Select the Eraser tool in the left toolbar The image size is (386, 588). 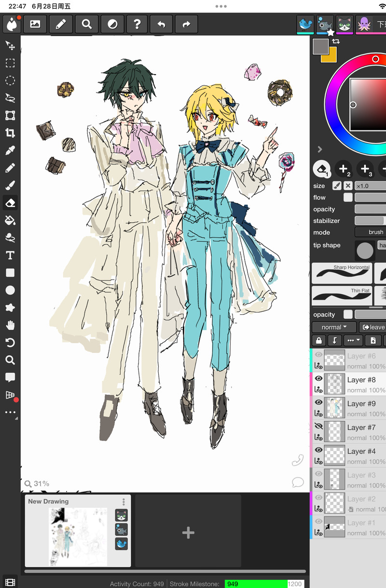click(x=10, y=202)
